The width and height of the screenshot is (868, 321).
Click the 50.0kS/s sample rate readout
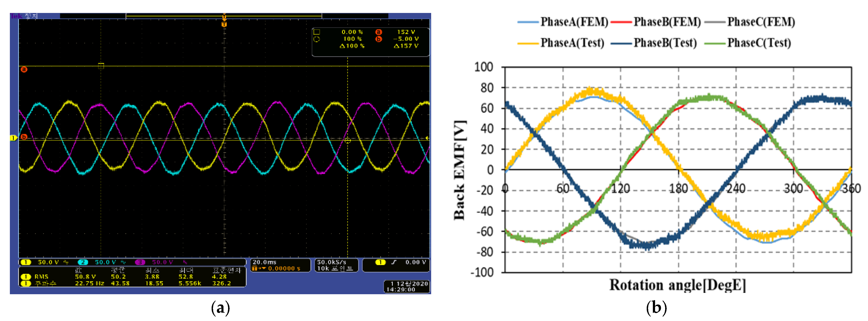[332, 262]
